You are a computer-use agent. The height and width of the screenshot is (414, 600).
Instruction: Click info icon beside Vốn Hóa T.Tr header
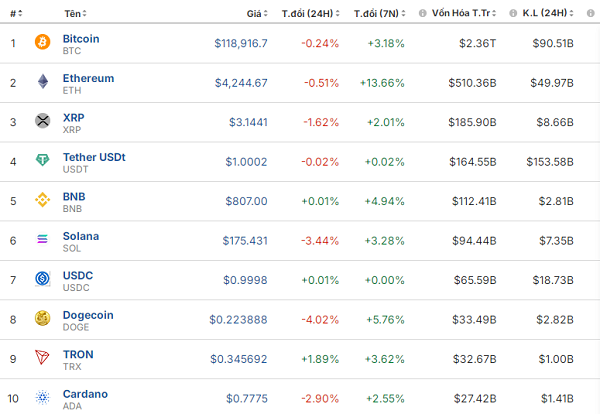tap(422, 13)
